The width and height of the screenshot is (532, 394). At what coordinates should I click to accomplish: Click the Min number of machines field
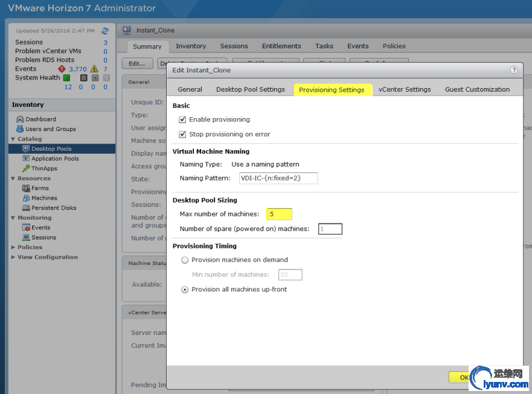click(x=290, y=275)
